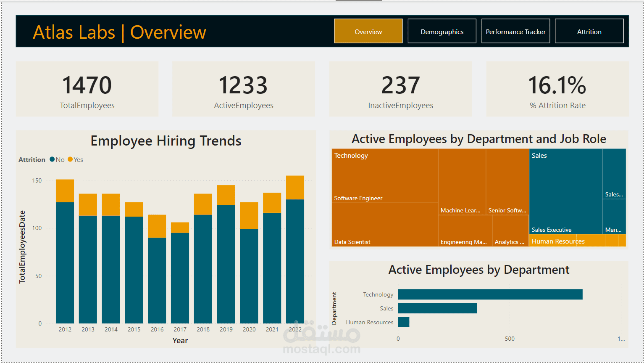Image resolution: width=644 pixels, height=363 pixels.
Task: Select the teal 2017 hiring bar
Action: [180, 278]
